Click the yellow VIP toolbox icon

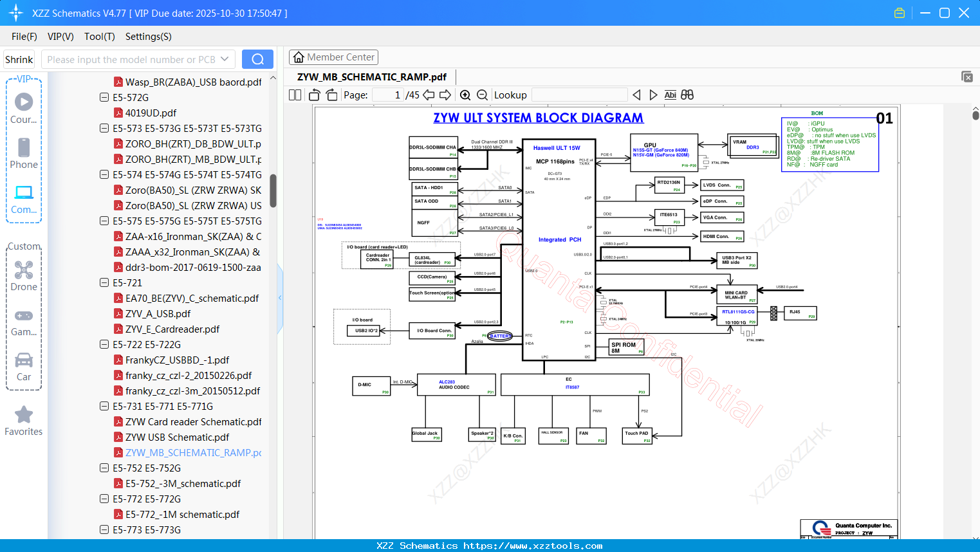point(900,13)
